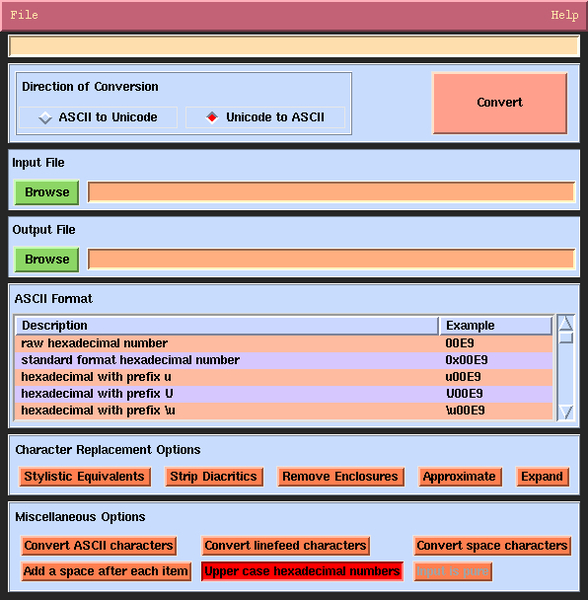Select Unicode to ASCII direction
588x600 pixels.
[x=265, y=117]
